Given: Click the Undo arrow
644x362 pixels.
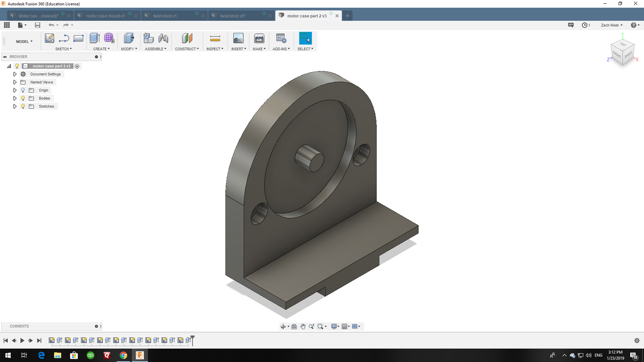Looking at the screenshot, I should click(51, 25).
